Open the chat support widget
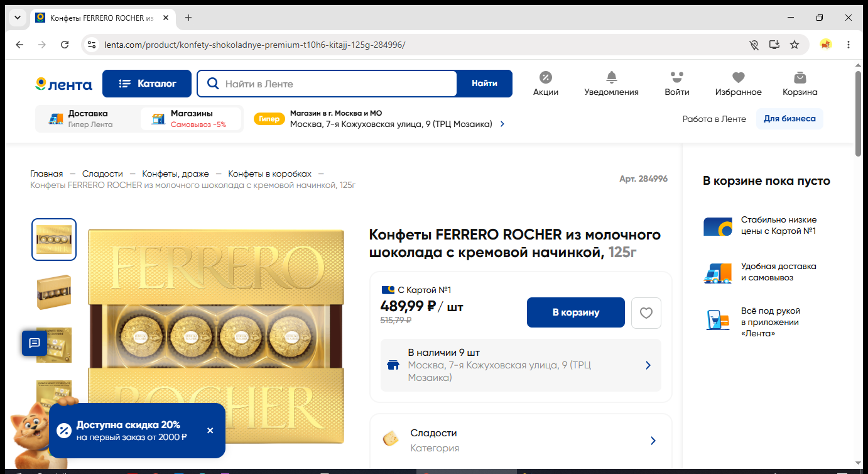The width and height of the screenshot is (868, 474). coord(35,343)
